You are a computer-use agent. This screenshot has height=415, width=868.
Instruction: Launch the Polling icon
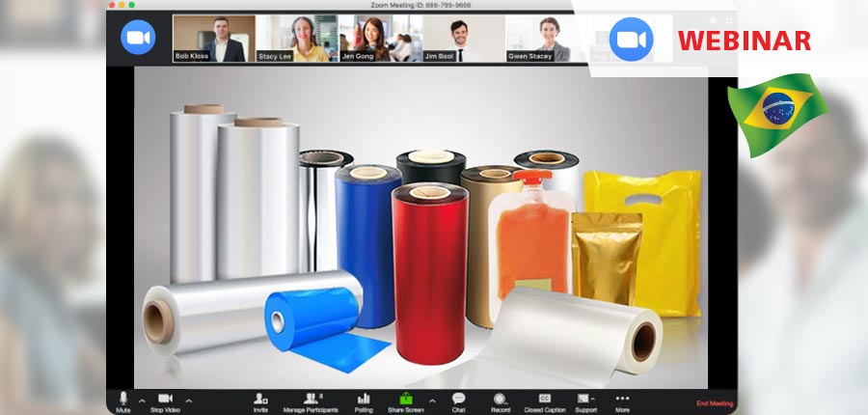pyautogui.click(x=364, y=399)
